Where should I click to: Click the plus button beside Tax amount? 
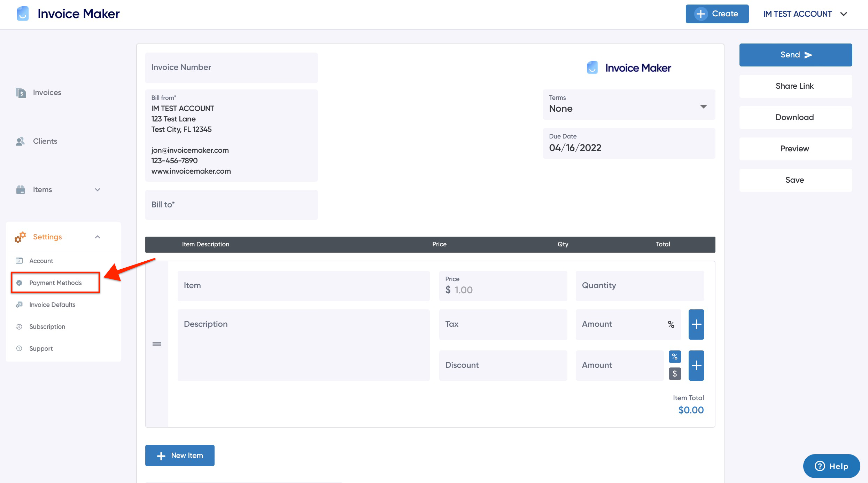(x=696, y=324)
